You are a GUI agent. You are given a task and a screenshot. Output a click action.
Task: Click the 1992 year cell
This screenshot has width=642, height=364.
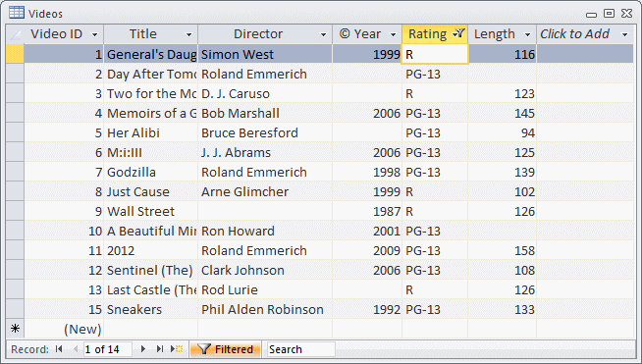pyautogui.click(x=367, y=310)
